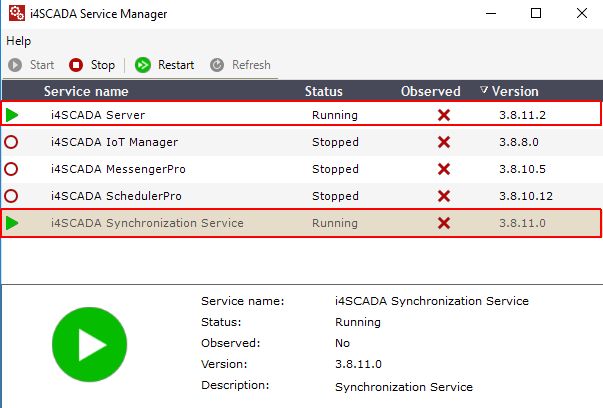Click Observed red X for Synchronization Service
Viewport: 603px width, 408px height.
click(444, 223)
